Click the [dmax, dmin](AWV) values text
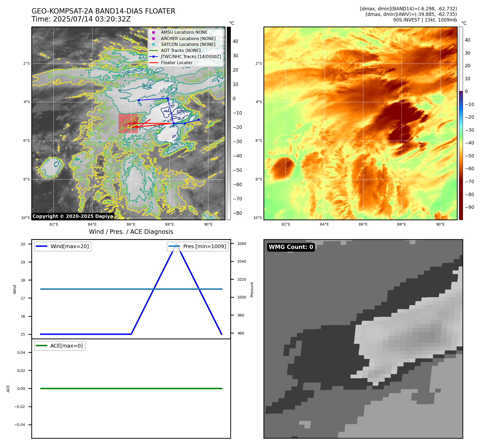Viewport: 481px width, 448px height. click(411, 14)
